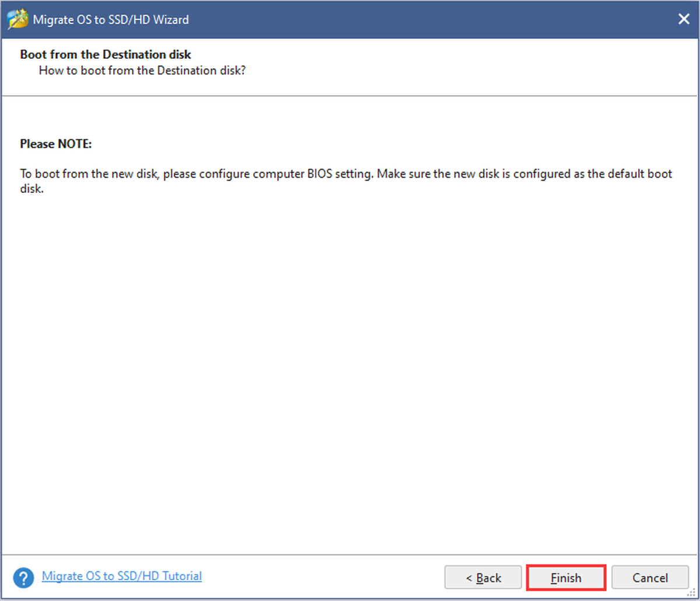
Task: Click the 'Please NOTE:' label
Action: [56, 143]
